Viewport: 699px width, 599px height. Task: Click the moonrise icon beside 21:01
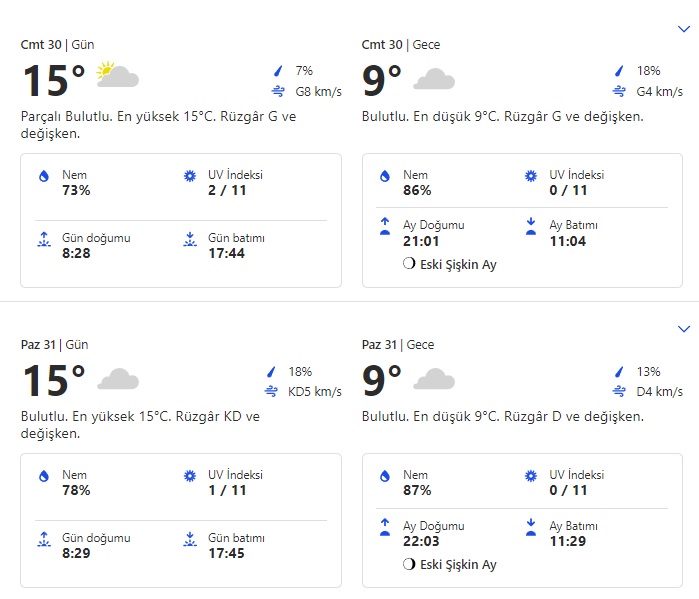(x=385, y=227)
